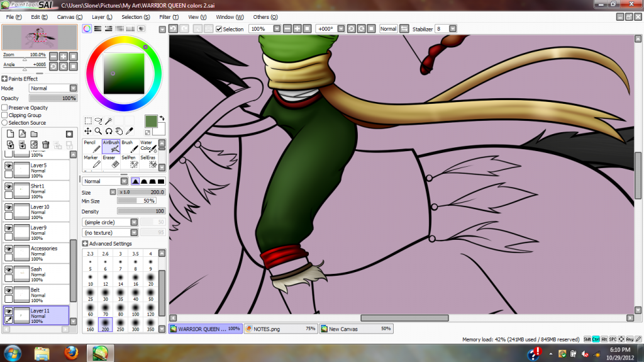Select brush size 100 preset

(x=136, y=309)
